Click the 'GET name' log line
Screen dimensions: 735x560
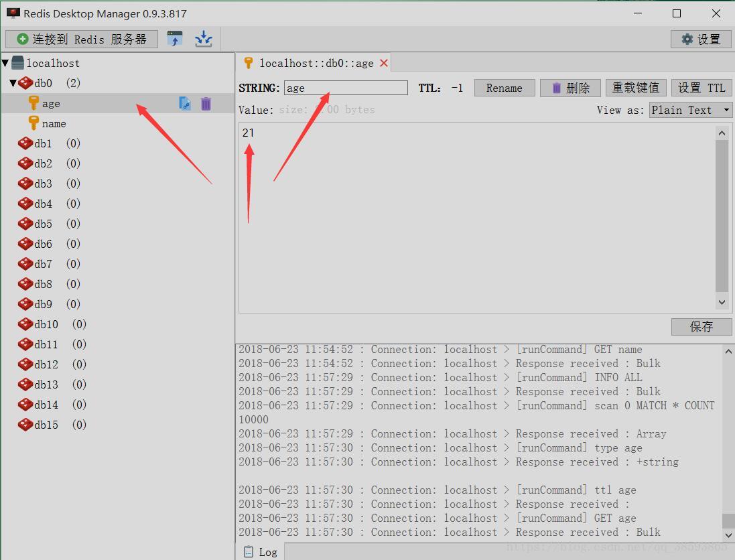(440, 350)
